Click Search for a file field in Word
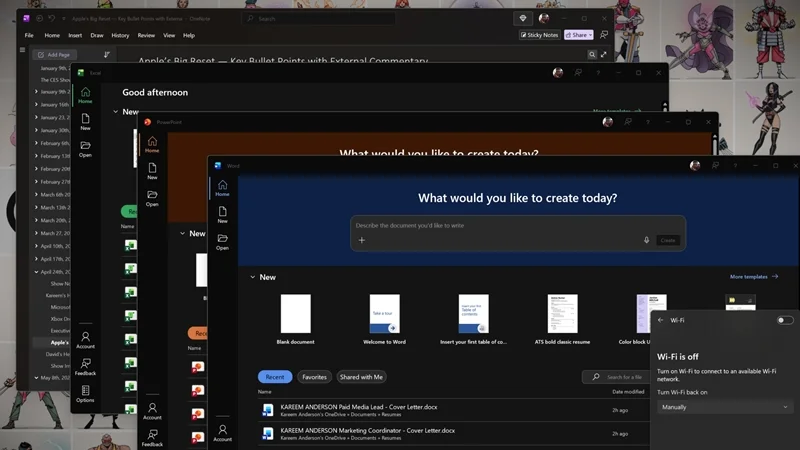The image size is (800, 450). pyautogui.click(x=616, y=377)
